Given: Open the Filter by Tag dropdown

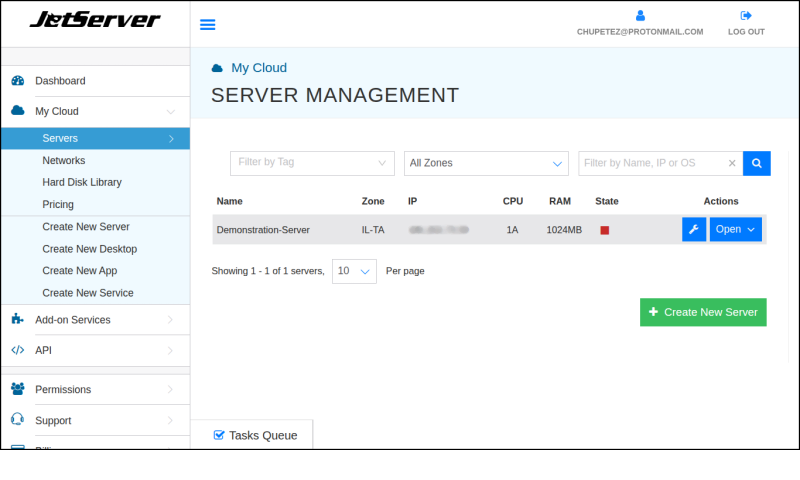Looking at the screenshot, I should 312,163.
